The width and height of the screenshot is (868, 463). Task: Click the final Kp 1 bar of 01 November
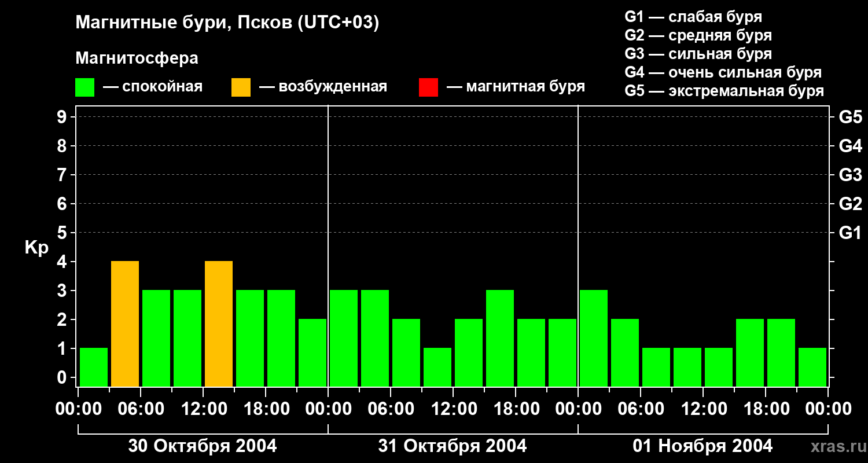812,367
